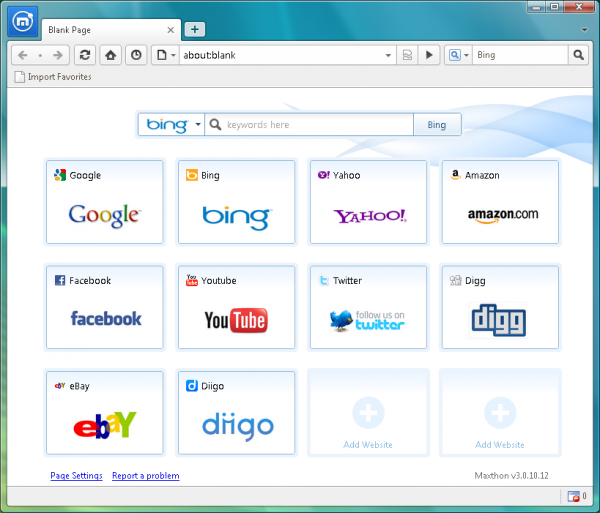
Task: Open the Maxthon main menu logo
Action: coord(23,21)
